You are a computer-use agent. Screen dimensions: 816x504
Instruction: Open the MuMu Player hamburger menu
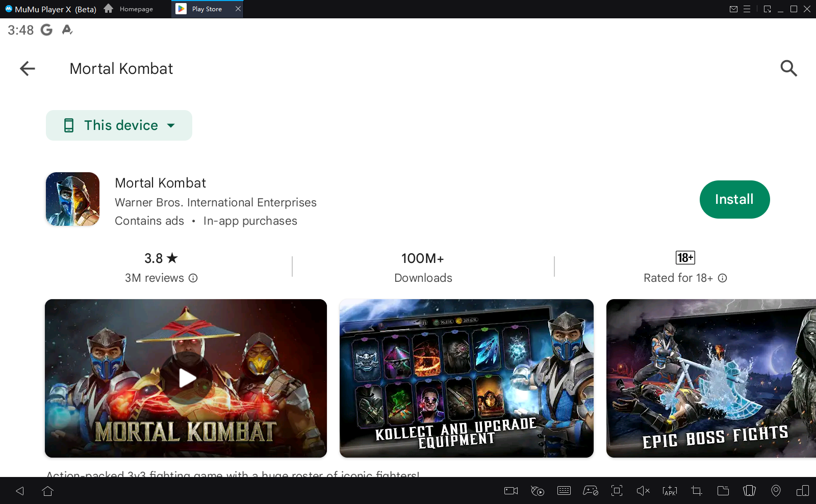click(747, 9)
